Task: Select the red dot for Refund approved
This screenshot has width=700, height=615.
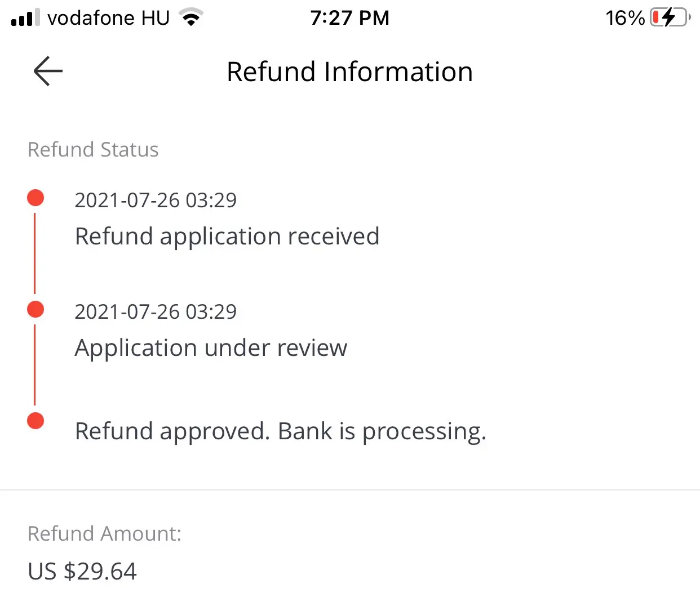Action: click(x=36, y=421)
